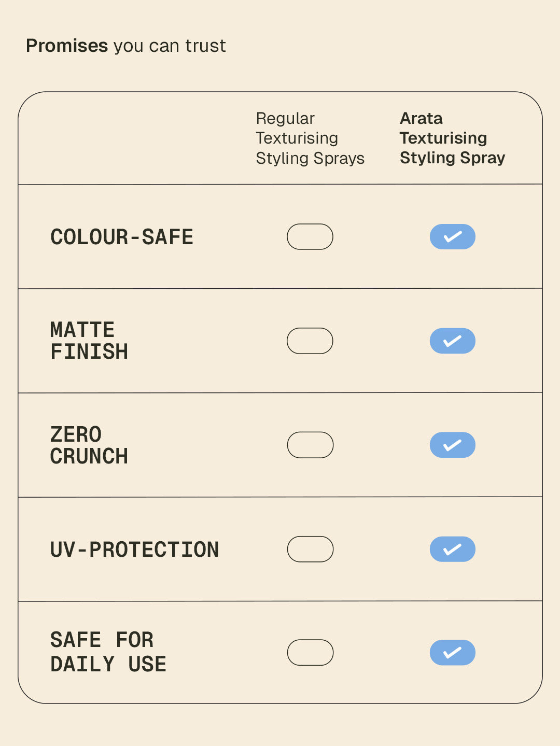This screenshot has height=746, width=560.
Task: Click the blue checkmark for Safe For Daily Use
Action: [x=452, y=653]
